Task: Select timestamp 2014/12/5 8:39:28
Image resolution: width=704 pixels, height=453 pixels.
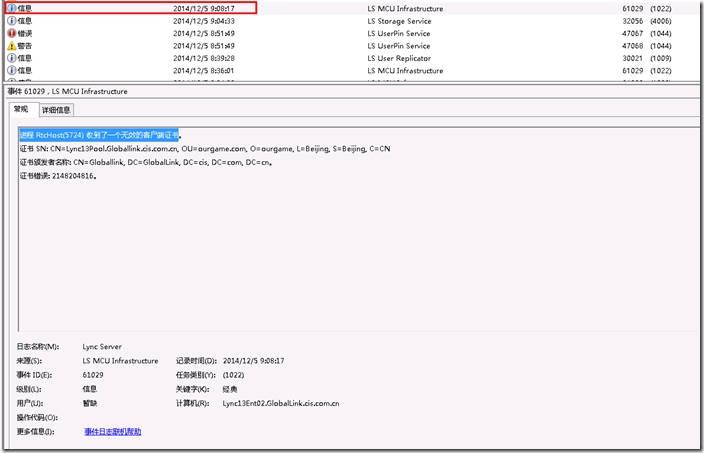Action: (x=204, y=58)
